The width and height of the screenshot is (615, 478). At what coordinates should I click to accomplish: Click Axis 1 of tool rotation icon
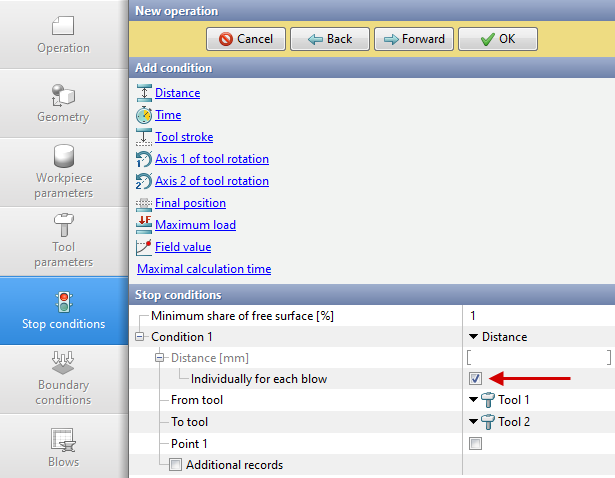coord(144,159)
